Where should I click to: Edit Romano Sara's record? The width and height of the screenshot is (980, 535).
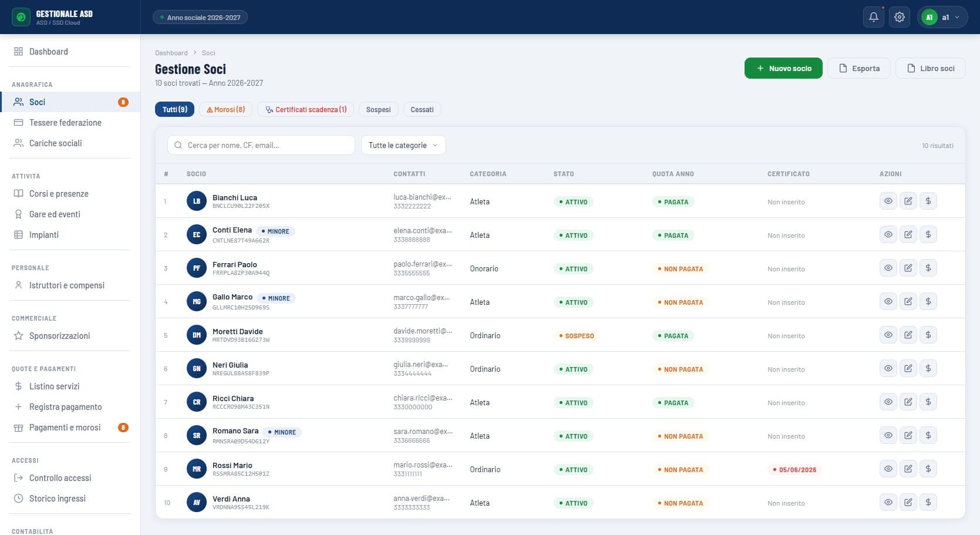(x=908, y=435)
